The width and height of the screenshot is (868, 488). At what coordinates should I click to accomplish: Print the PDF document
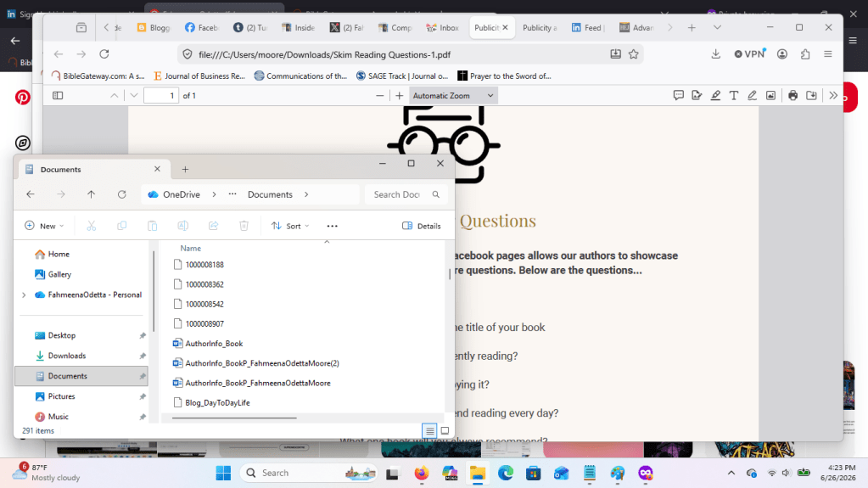792,95
